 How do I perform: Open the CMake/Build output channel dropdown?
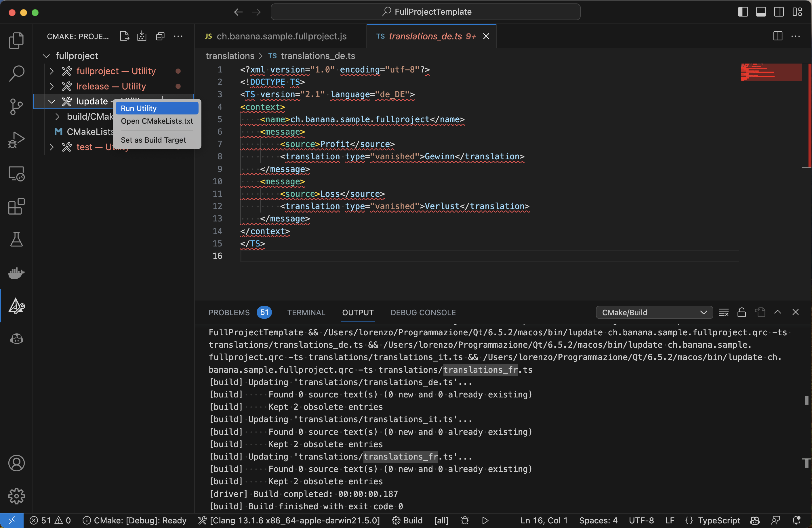click(x=654, y=312)
